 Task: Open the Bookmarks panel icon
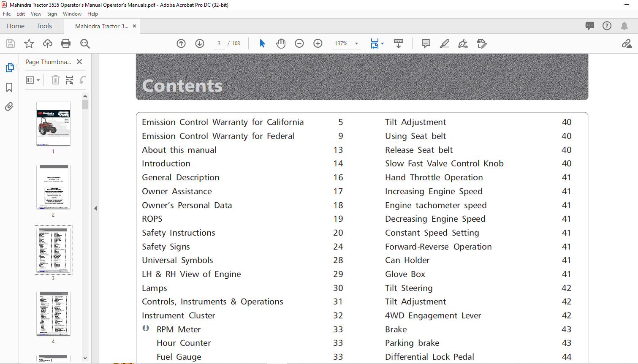click(x=9, y=87)
